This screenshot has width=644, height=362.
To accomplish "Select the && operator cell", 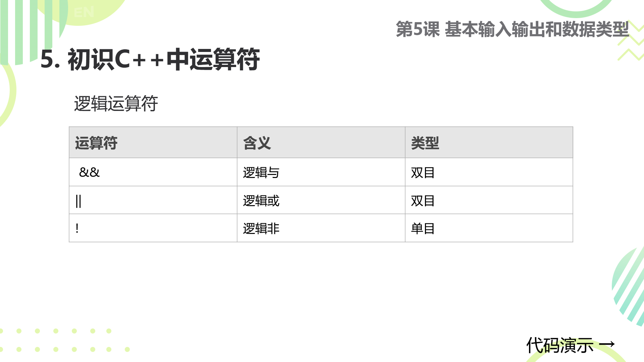I will coord(153,172).
